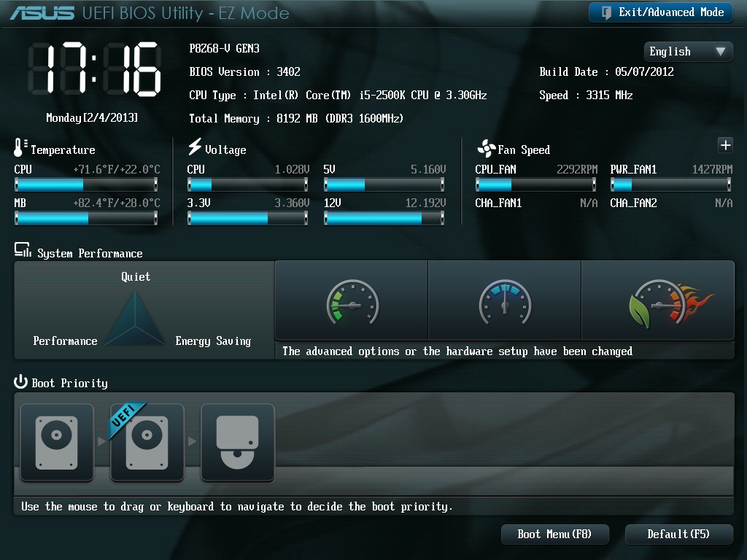
Task: Click the CPU temperature bar
Action: pos(86,184)
